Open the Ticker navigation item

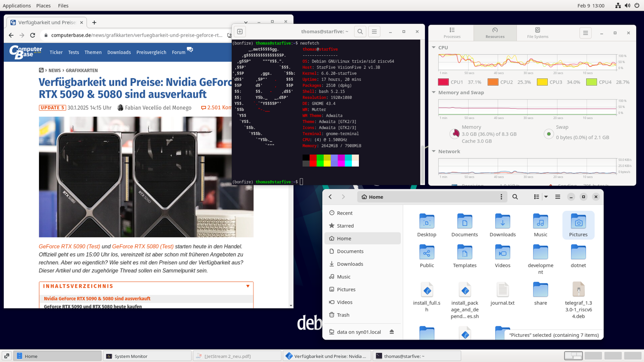coord(56,53)
